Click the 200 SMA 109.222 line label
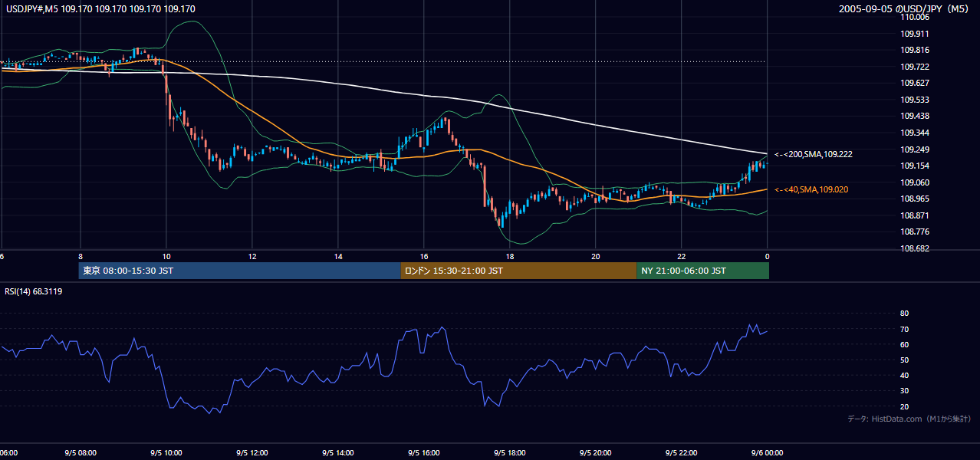This screenshot has width=980, height=460. point(813,154)
